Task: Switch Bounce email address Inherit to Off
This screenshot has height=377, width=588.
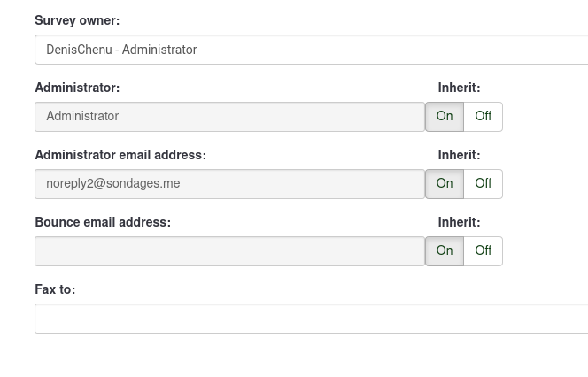Action: pyautogui.click(x=483, y=250)
